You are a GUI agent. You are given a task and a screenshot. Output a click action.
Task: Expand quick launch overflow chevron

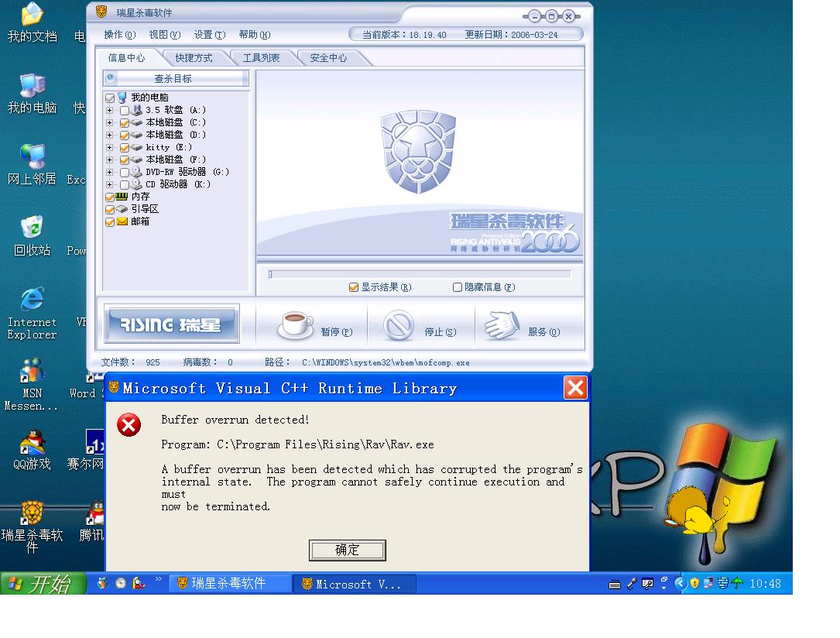coord(158,578)
